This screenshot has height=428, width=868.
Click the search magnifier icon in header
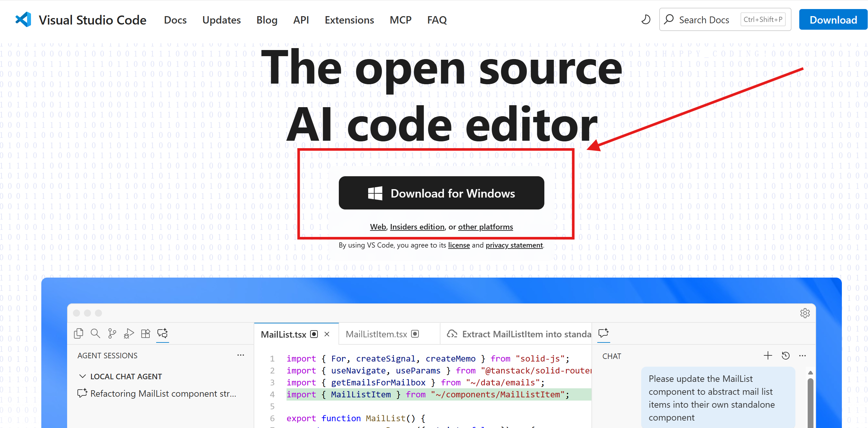(x=669, y=20)
